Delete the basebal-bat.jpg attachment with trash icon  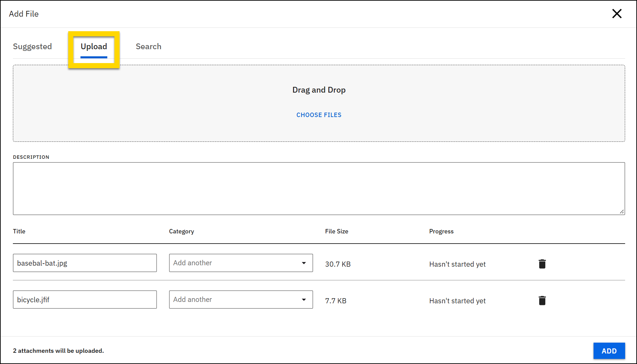coord(542,264)
